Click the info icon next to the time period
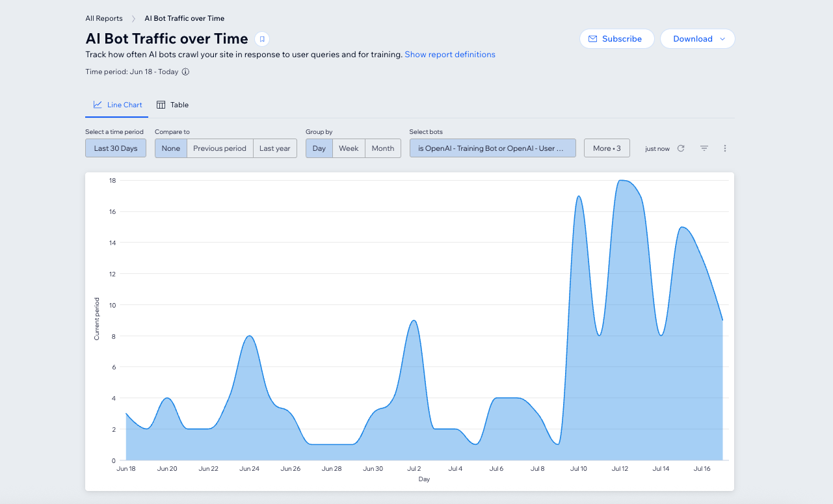 tap(185, 72)
